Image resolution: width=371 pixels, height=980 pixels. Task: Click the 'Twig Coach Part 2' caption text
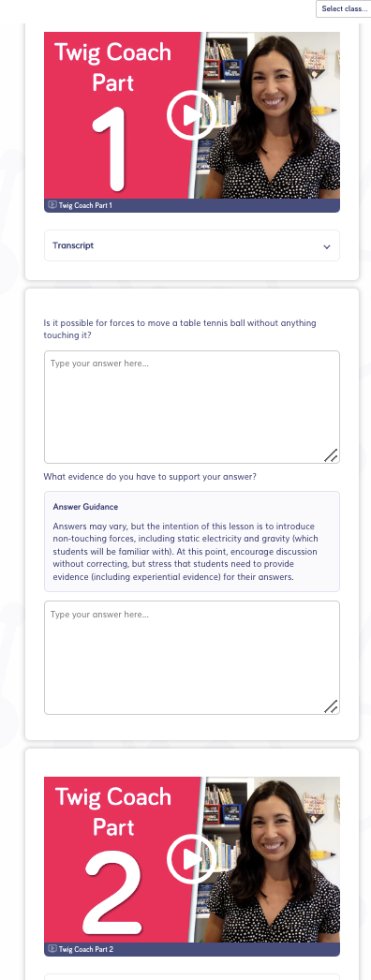(x=86, y=949)
